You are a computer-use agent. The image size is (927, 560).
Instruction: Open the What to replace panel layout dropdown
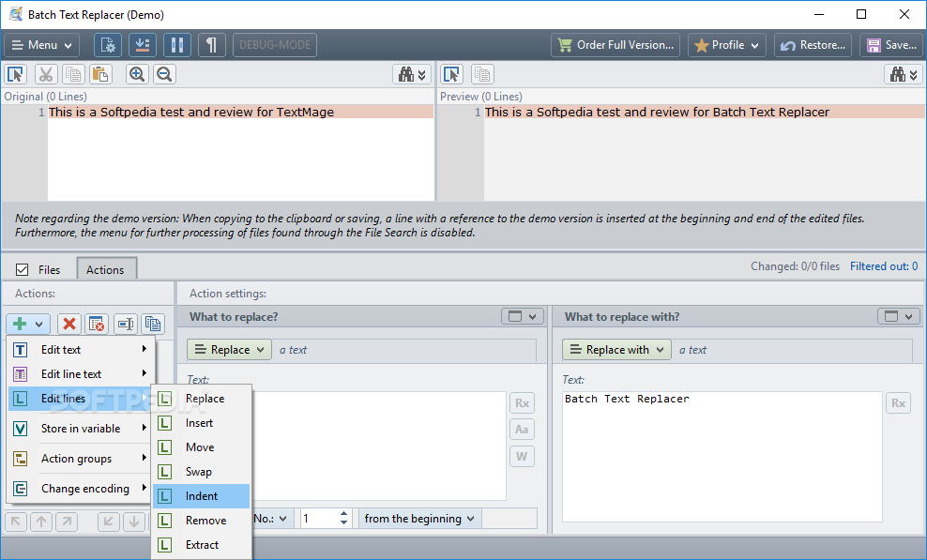point(523,316)
